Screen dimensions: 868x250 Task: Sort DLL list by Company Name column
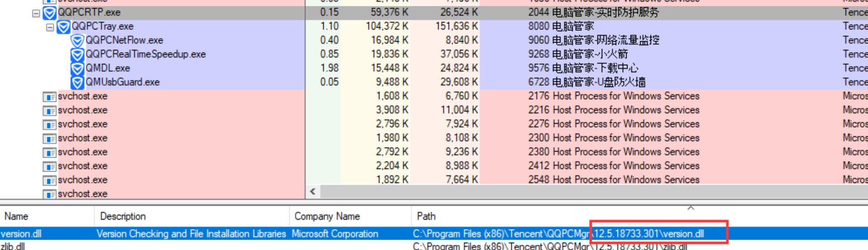(x=350, y=216)
